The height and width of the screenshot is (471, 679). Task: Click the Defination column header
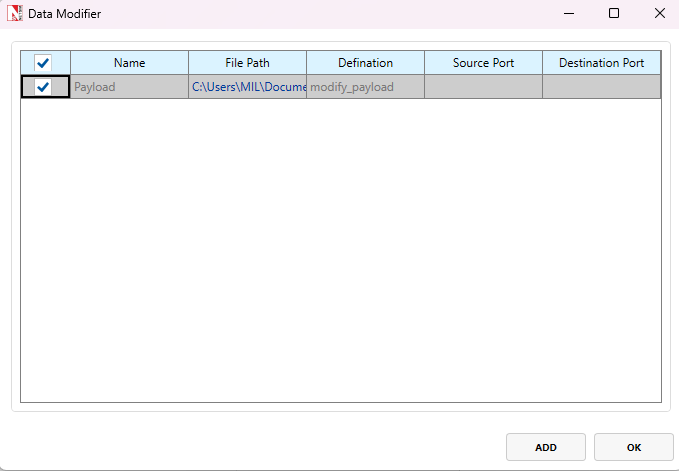[365, 63]
